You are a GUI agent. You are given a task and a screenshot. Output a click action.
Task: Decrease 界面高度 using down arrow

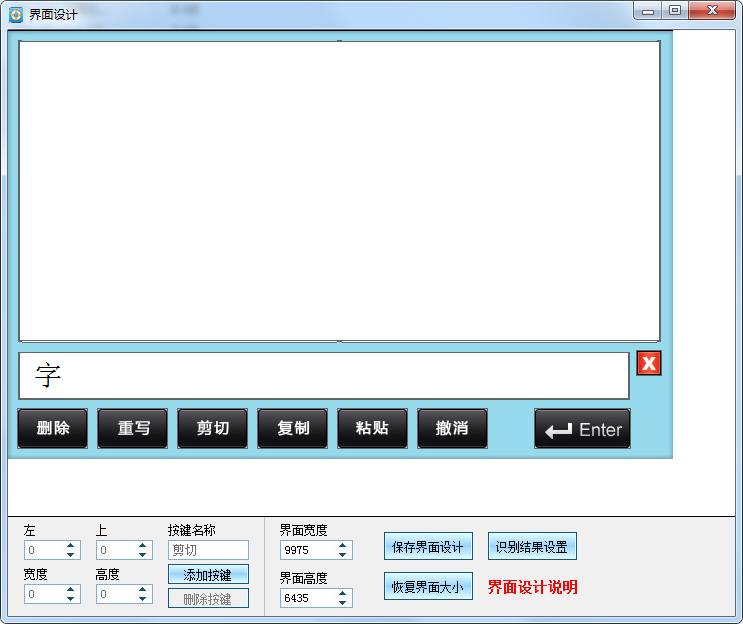(343, 603)
